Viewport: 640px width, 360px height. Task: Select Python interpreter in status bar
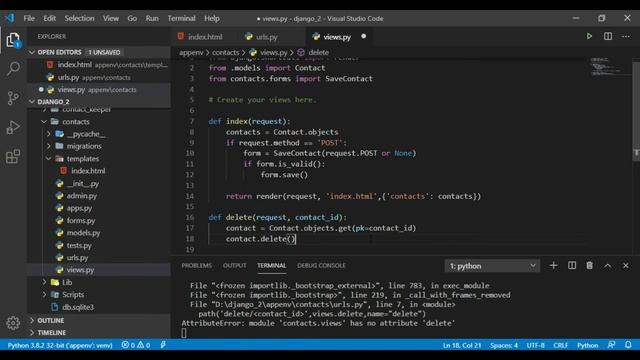tap(60, 345)
